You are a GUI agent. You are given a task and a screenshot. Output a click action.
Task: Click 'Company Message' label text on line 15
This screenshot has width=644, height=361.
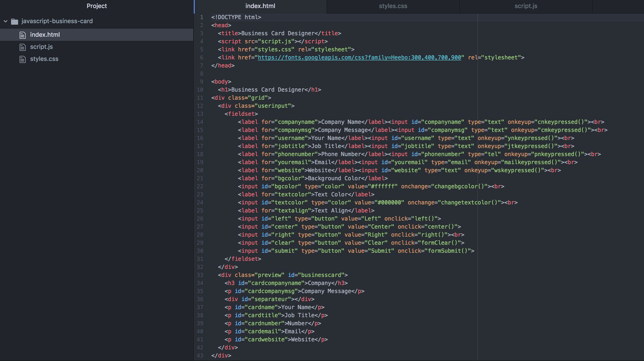(343, 130)
